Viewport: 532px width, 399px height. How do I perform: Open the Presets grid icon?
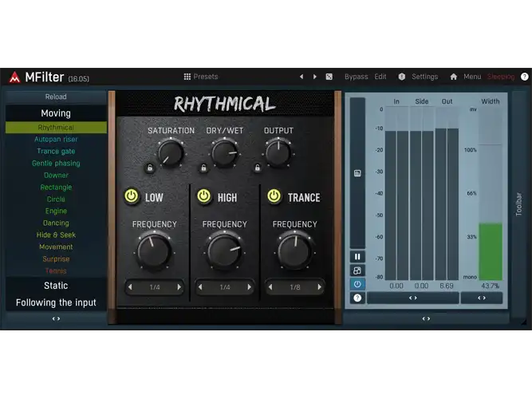click(187, 77)
